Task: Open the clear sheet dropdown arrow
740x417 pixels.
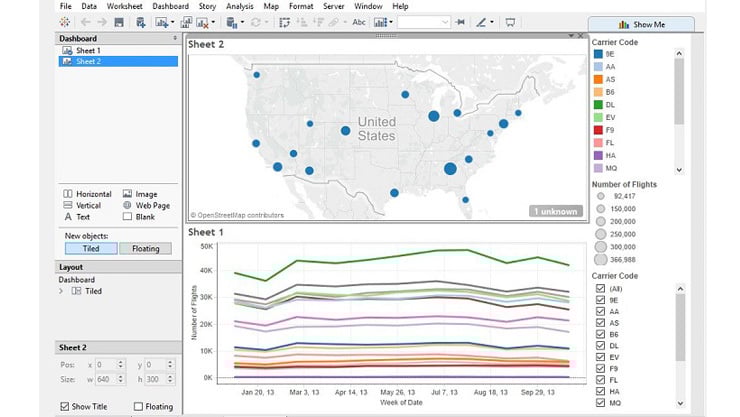Action: (213, 22)
